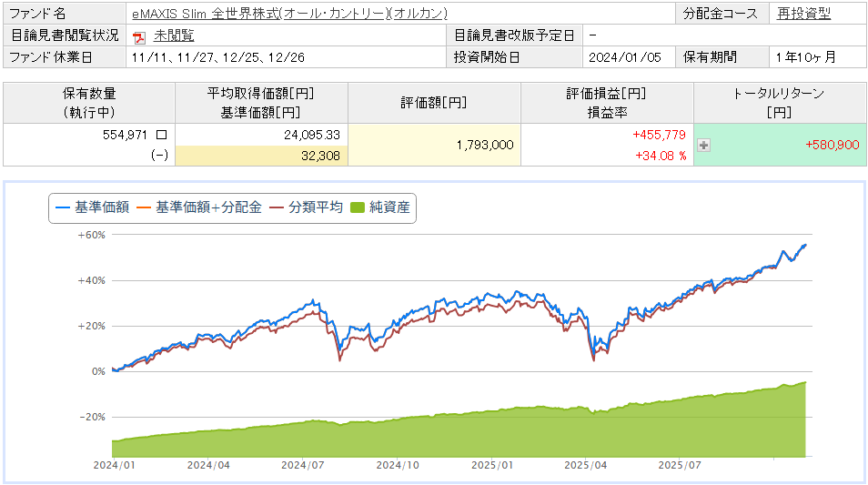Click the total return amount +580,900

[832, 145]
